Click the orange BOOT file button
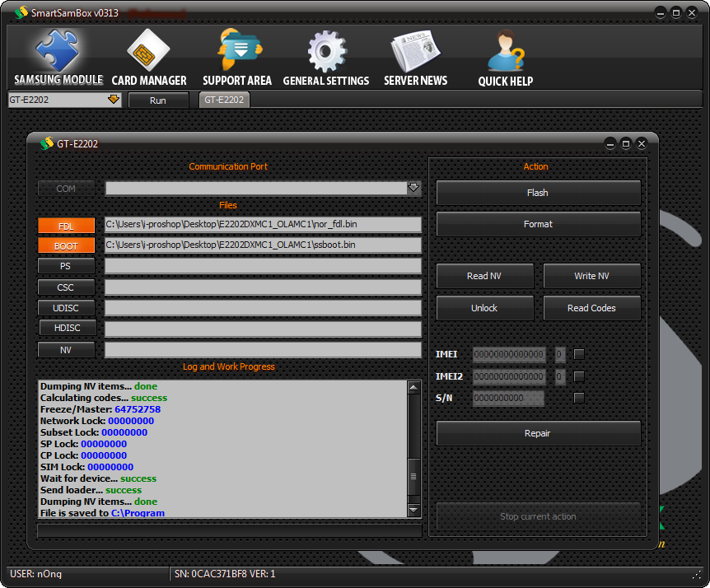This screenshot has height=588, width=710. 66,245
